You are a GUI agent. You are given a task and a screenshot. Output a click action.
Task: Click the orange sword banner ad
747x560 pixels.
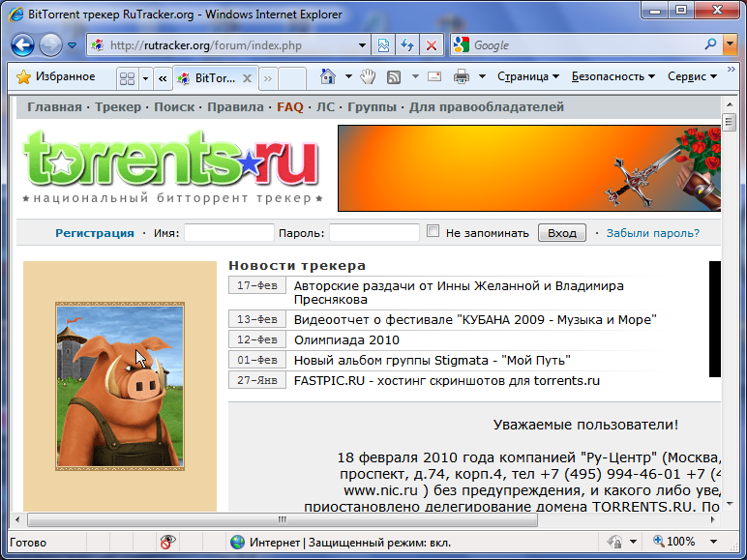(x=529, y=168)
